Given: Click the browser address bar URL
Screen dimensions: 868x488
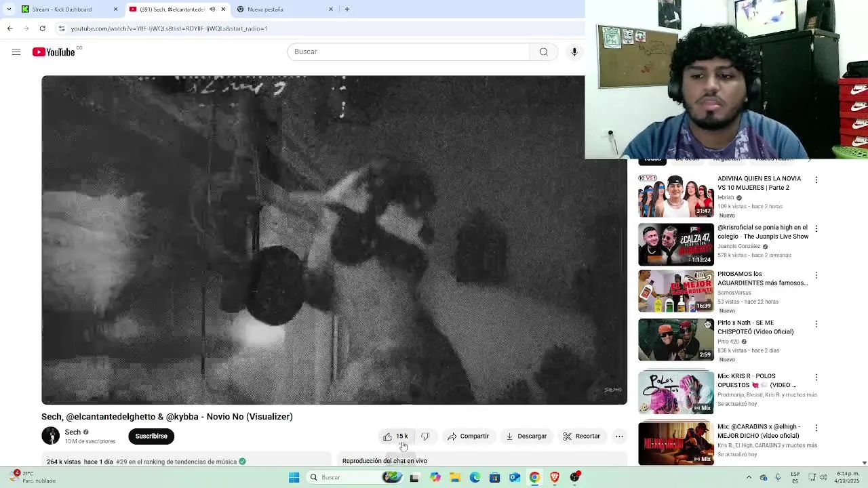Looking at the screenshot, I should click(x=170, y=28).
